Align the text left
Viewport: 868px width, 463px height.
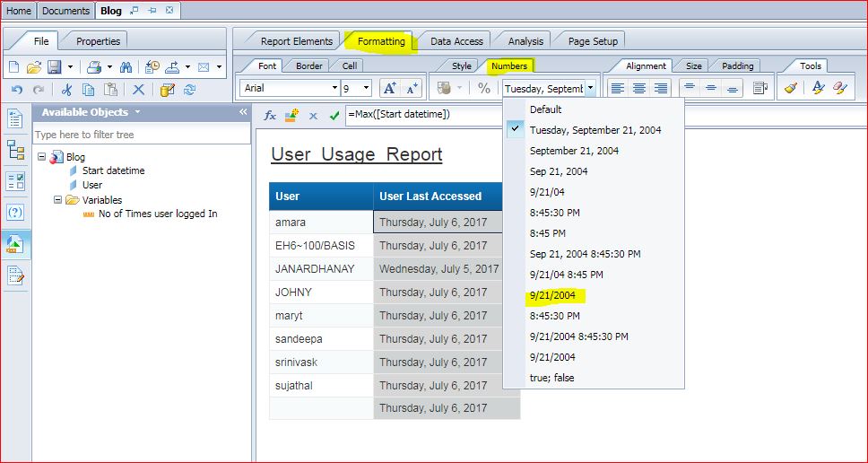(x=617, y=88)
